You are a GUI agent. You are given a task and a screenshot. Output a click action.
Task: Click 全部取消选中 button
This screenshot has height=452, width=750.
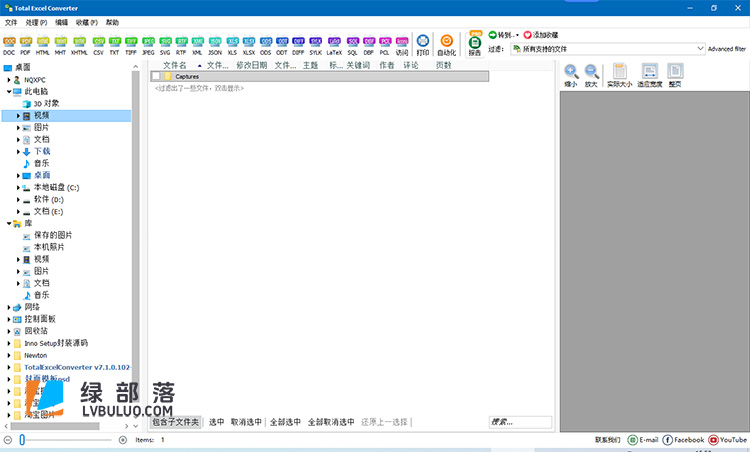[x=331, y=422]
